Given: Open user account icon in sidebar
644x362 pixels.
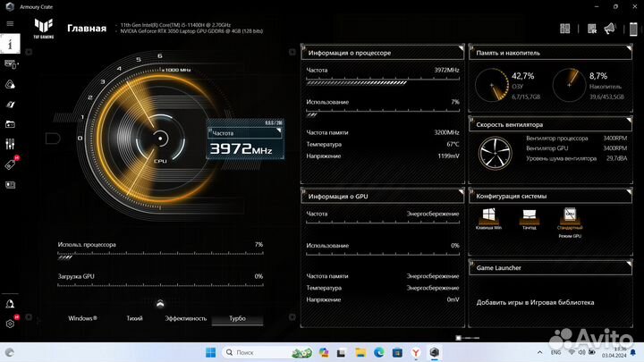Looking at the screenshot, I should tap(10, 304).
